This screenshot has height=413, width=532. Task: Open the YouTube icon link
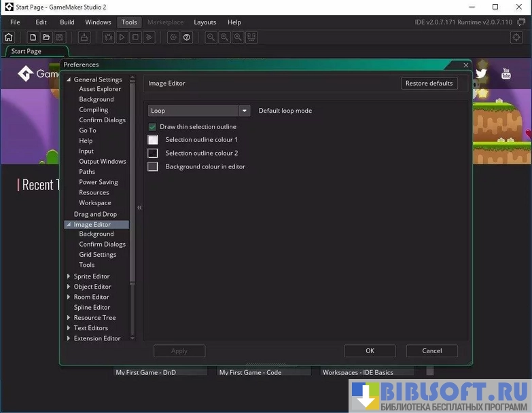[x=506, y=73]
